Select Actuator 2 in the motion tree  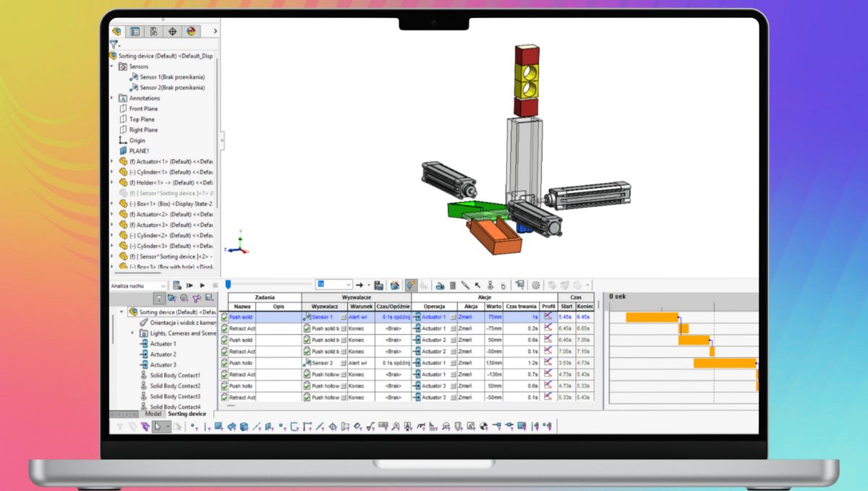[x=163, y=354]
